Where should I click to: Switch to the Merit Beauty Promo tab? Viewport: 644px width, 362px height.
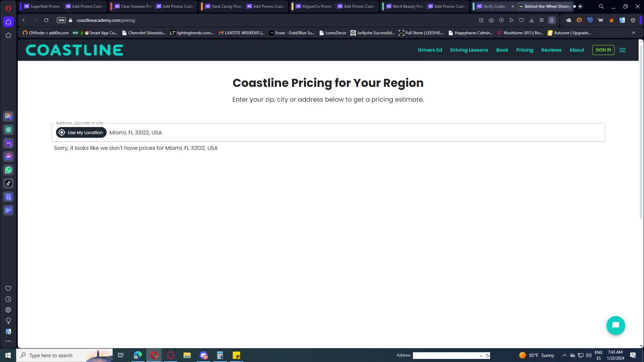point(404,6)
